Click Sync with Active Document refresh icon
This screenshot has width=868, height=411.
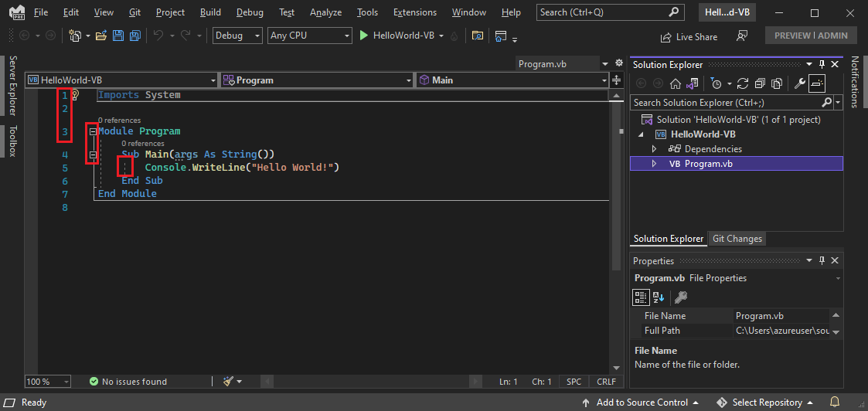point(743,83)
